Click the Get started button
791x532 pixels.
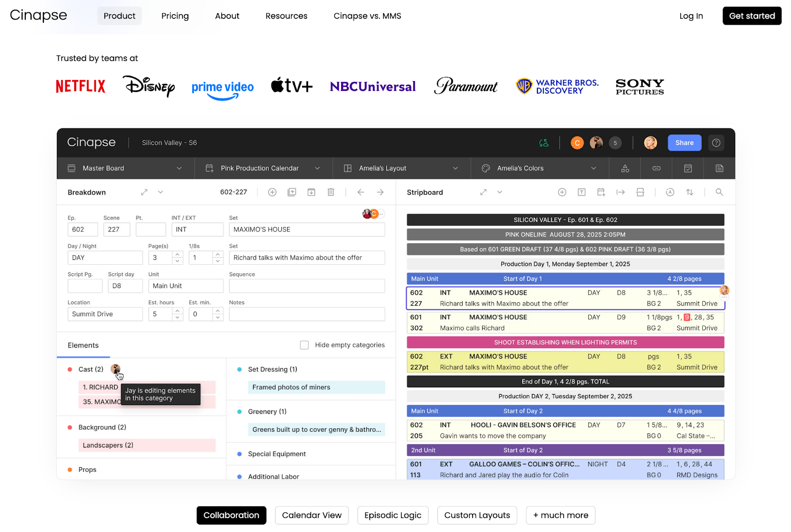[x=752, y=16]
